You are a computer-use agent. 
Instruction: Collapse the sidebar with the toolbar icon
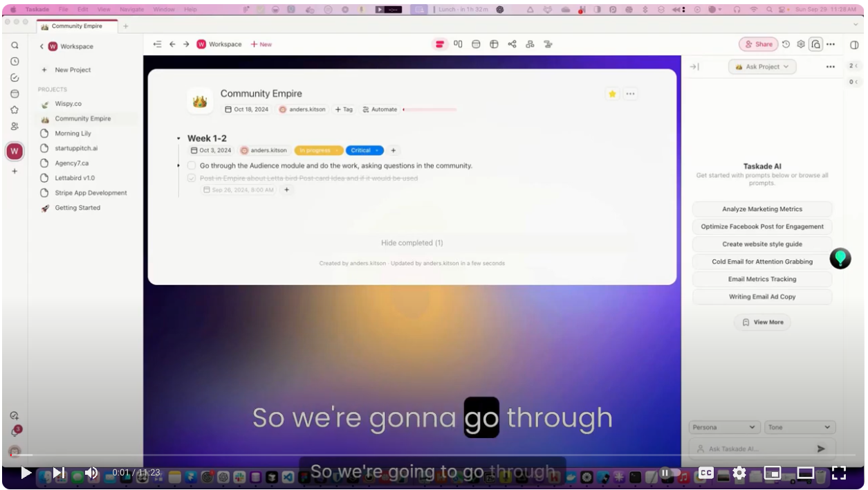[157, 44]
